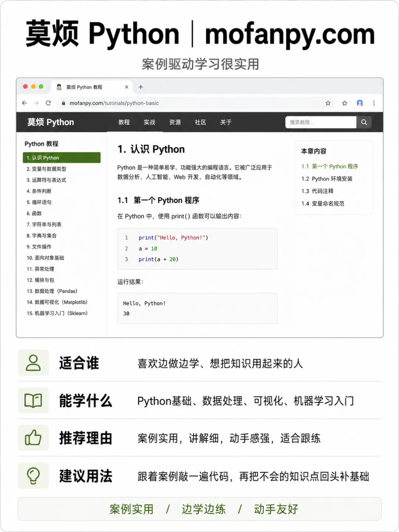This screenshot has width=399, height=532.
Task: Open chapter 13. 数据处理 (Pandas)
Action: tap(52, 291)
